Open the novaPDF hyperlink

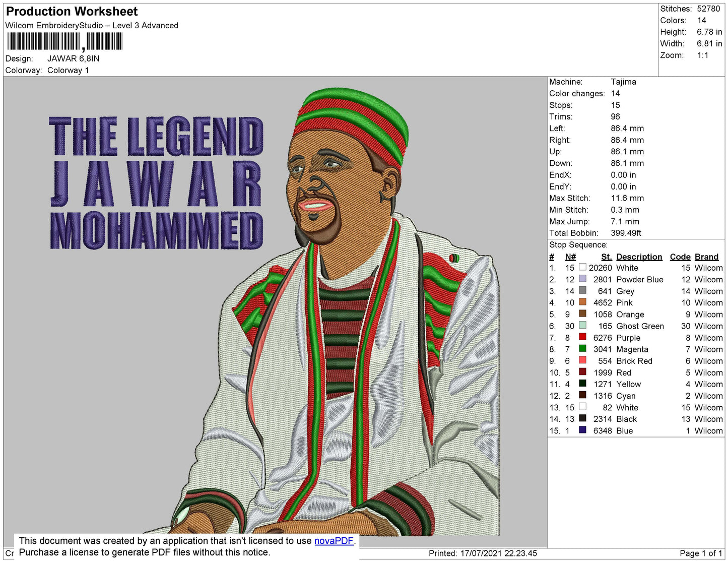334,541
